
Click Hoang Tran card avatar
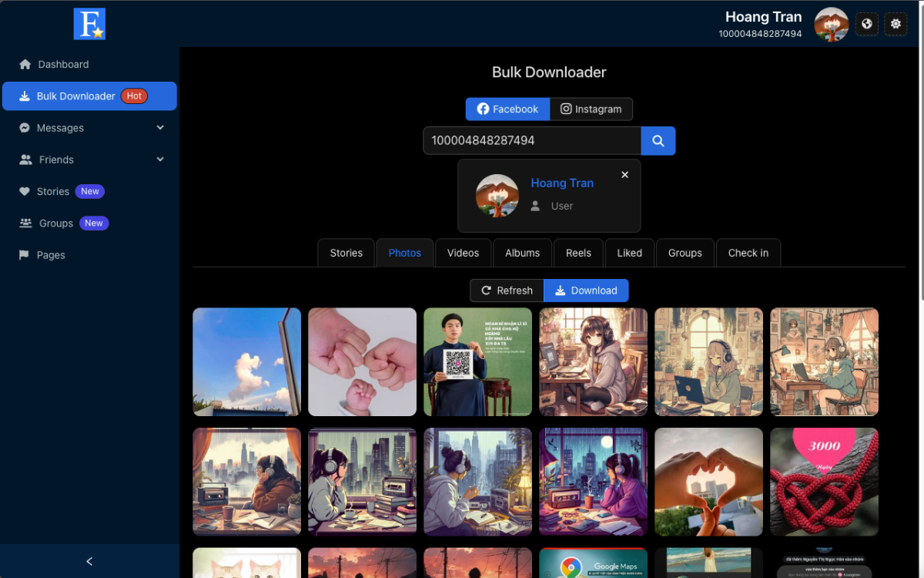(x=497, y=196)
